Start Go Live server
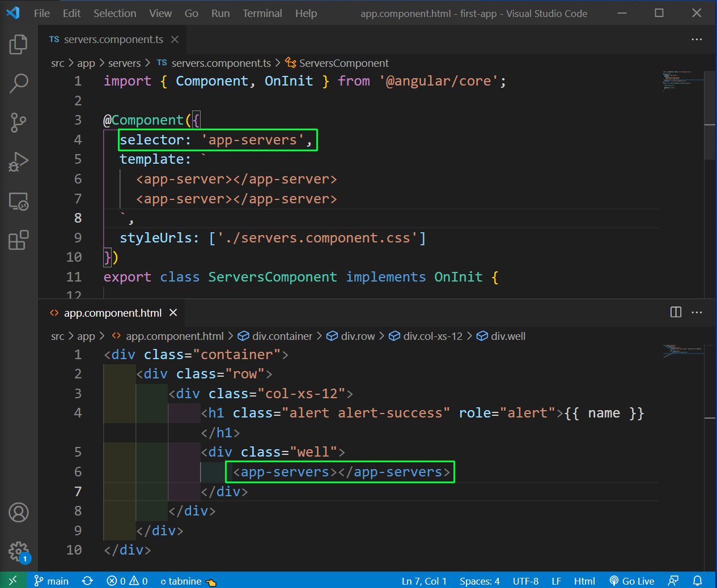 (x=632, y=581)
